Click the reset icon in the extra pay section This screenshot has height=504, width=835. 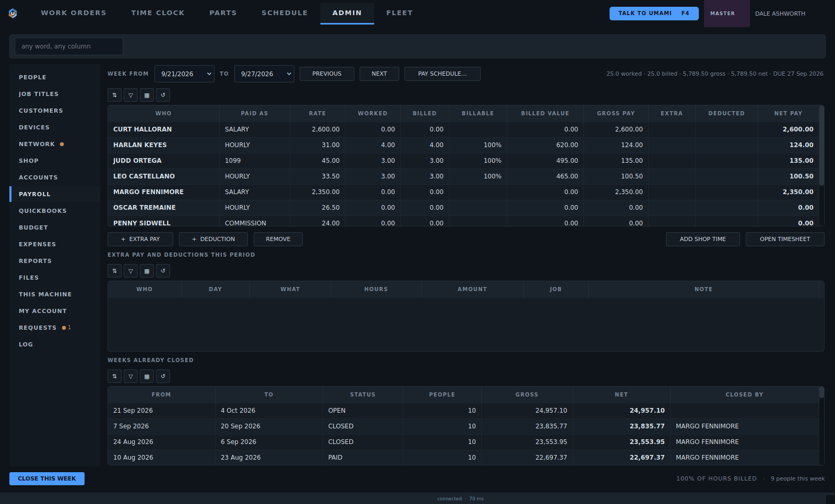(x=163, y=271)
